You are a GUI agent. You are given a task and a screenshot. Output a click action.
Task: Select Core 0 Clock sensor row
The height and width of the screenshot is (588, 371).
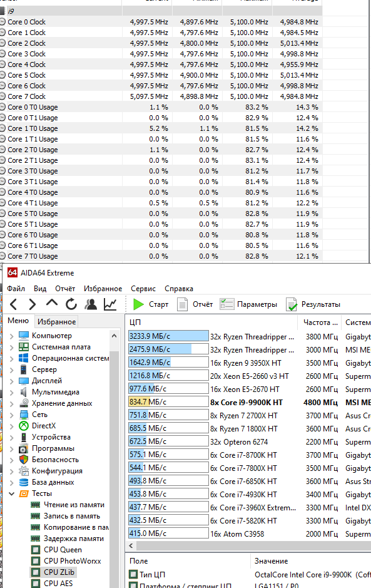[x=161, y=22]
